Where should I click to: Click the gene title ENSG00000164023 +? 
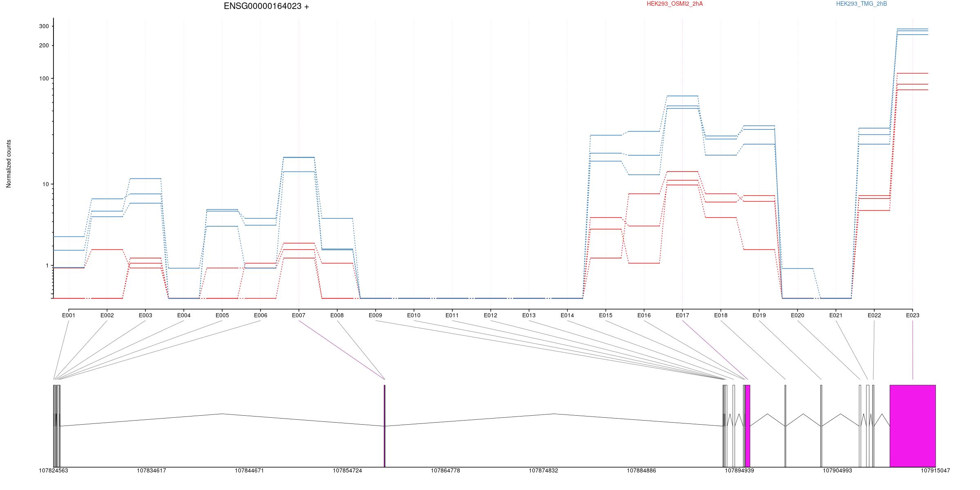click(x=266, y=6)
